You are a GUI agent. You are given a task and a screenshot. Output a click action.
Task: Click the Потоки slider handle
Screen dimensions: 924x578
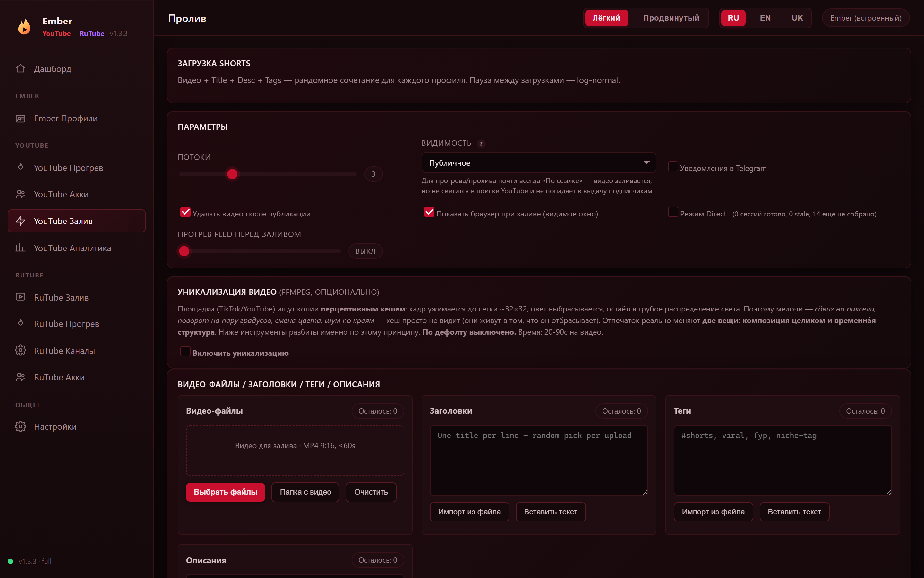232,174
